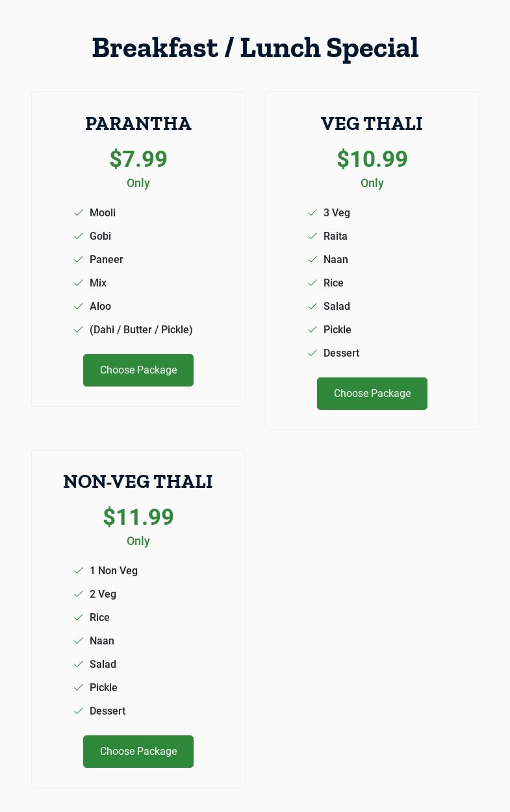This screenshot has width=510, height=812.
Task: Click the Mix list item text
Action: [x=98, y=283]
